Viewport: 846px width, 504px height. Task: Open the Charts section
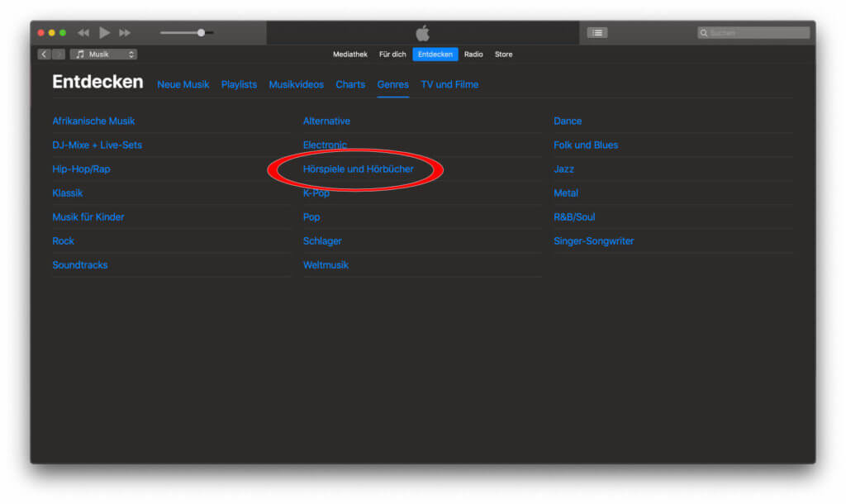[350, 84]
